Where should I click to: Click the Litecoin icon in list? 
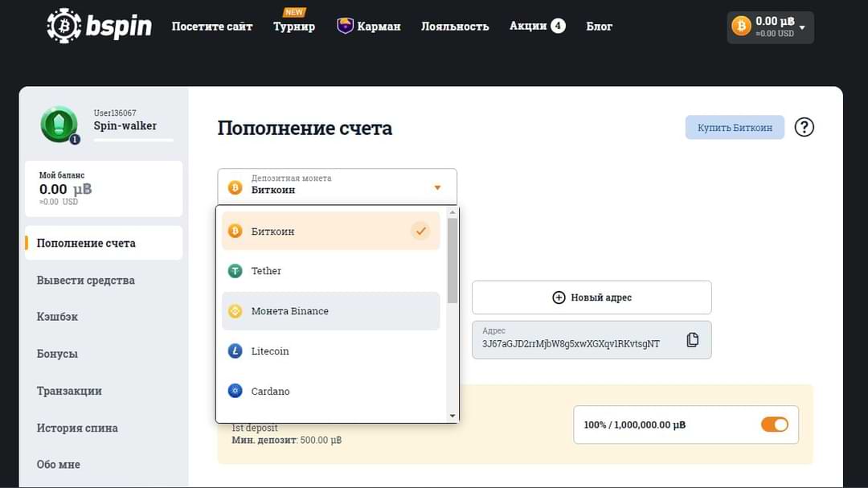tap(235, 351)
